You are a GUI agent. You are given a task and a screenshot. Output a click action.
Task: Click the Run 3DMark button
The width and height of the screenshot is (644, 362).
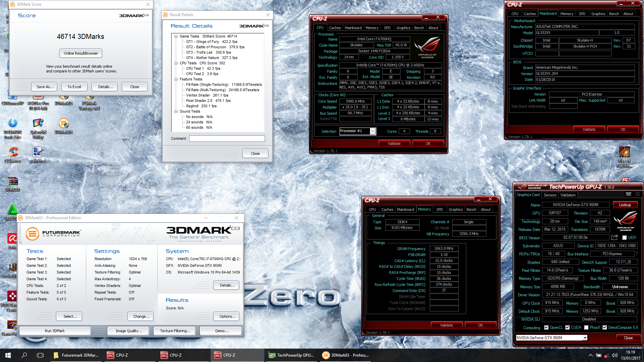click(x=55, y=331)
